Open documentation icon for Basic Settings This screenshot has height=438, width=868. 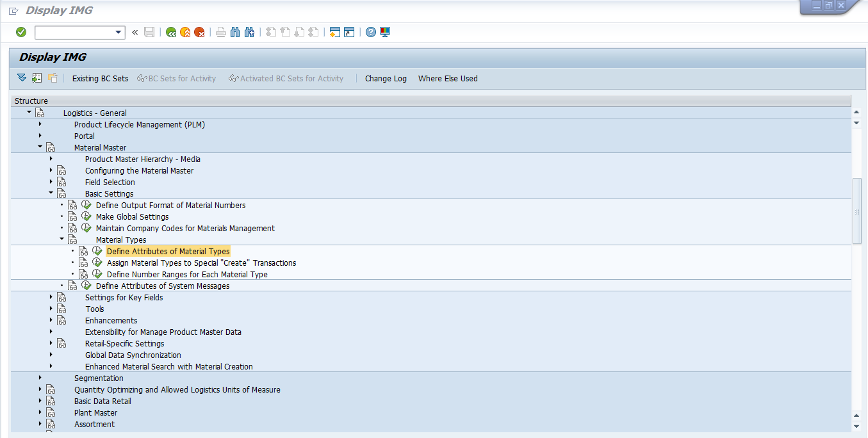(61, 193)
